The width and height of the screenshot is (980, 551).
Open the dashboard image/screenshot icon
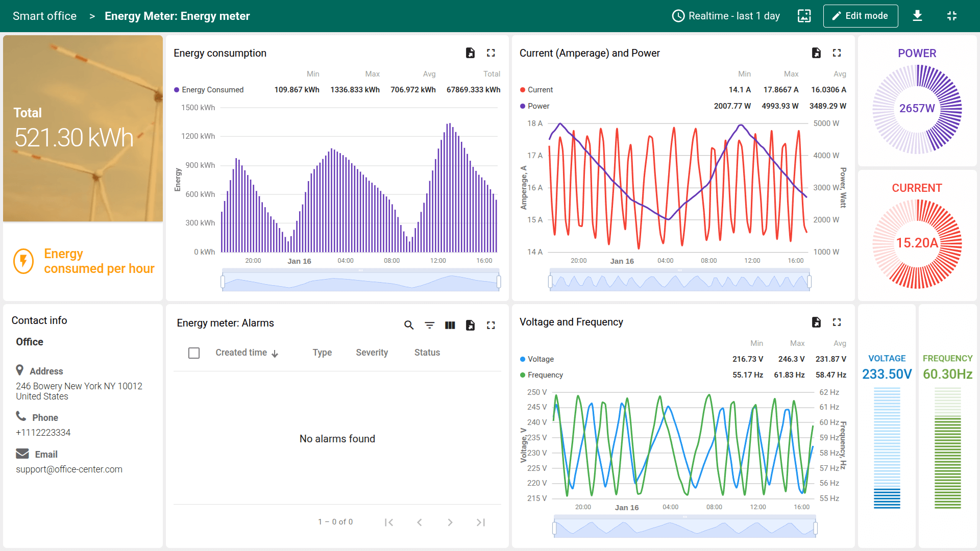[804, 16]
